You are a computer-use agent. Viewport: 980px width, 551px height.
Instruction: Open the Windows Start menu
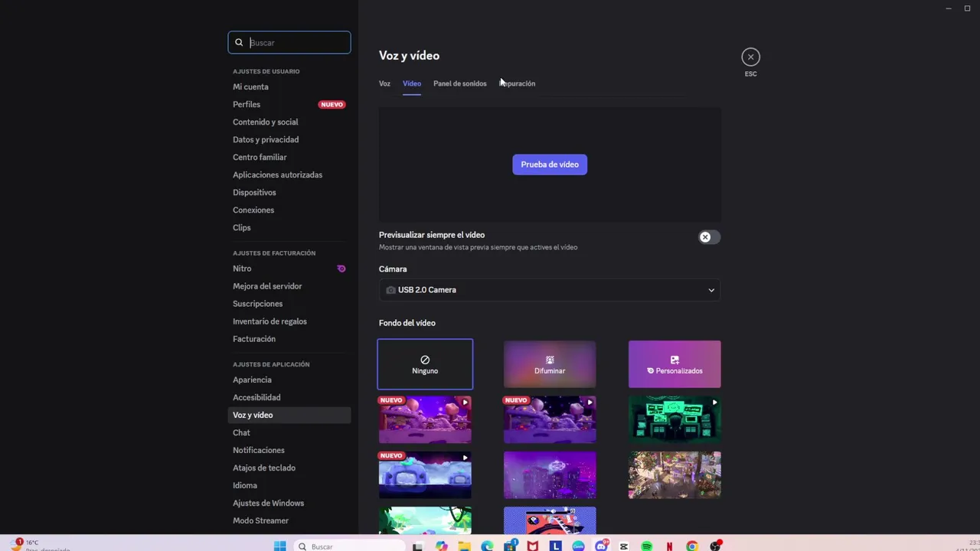coord(279,546)
